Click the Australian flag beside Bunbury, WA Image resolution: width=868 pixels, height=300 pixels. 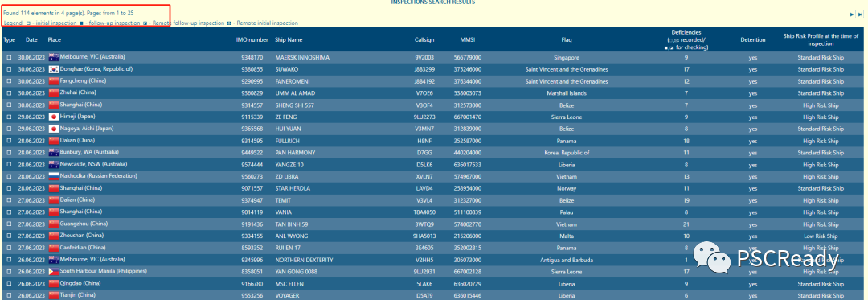pyautogui.click(x=54, y=152)
